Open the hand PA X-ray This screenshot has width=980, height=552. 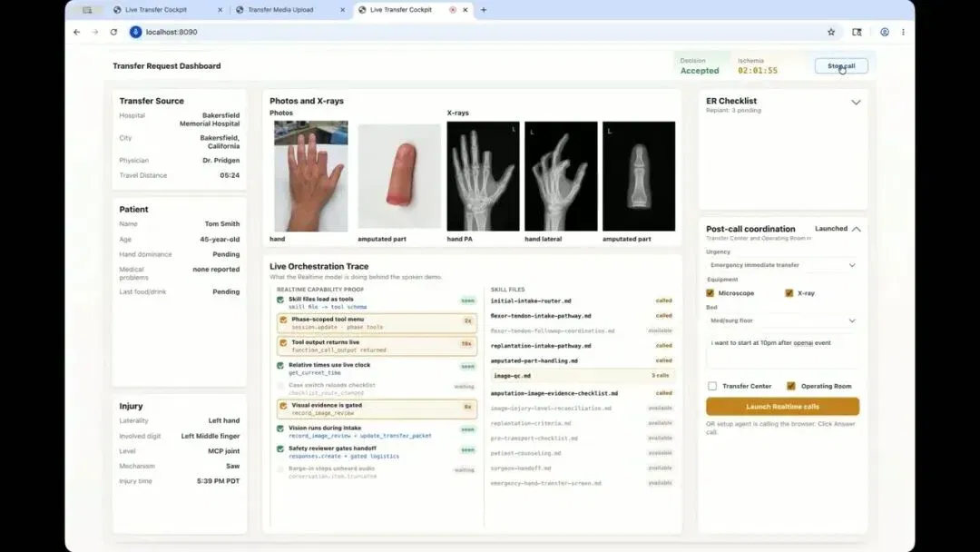pos(483,176)
